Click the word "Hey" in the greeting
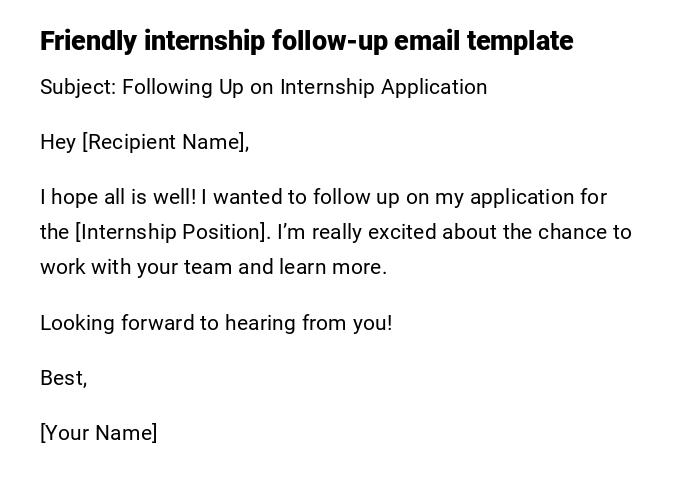Viewport: 700px width, 495px height. point(58,142)
